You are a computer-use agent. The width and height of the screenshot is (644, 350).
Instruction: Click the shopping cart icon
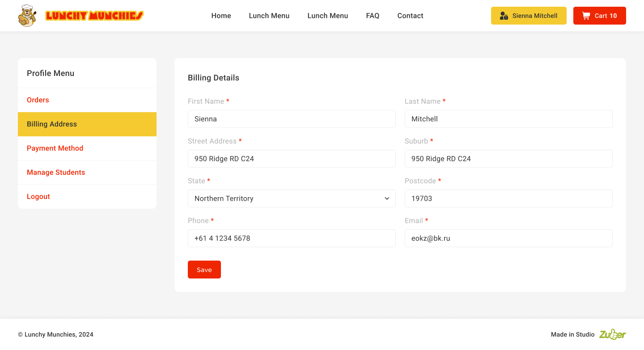[586, 16]
